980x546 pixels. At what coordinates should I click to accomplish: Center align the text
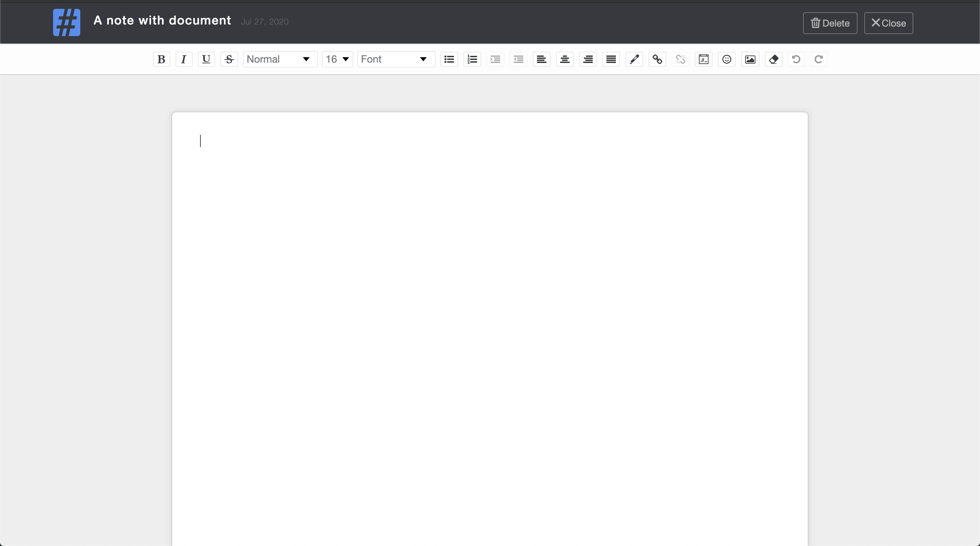565,59
